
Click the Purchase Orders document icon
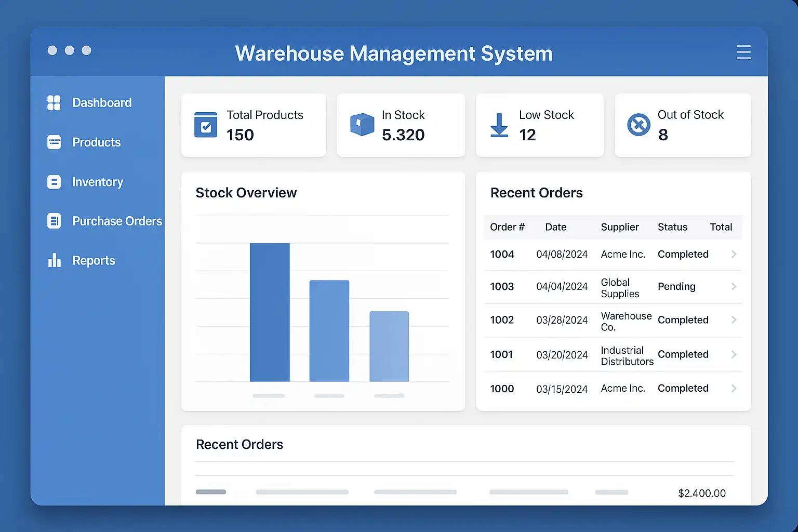click(54, 221)
